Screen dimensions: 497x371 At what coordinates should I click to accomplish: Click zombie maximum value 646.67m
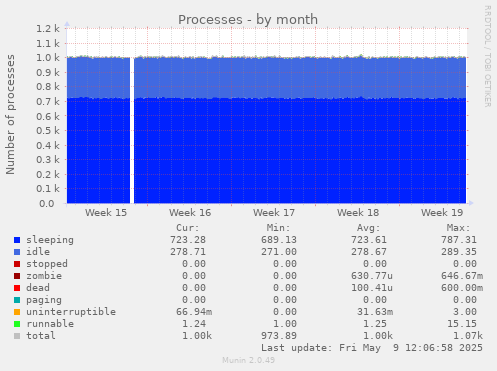click(462, 276)
